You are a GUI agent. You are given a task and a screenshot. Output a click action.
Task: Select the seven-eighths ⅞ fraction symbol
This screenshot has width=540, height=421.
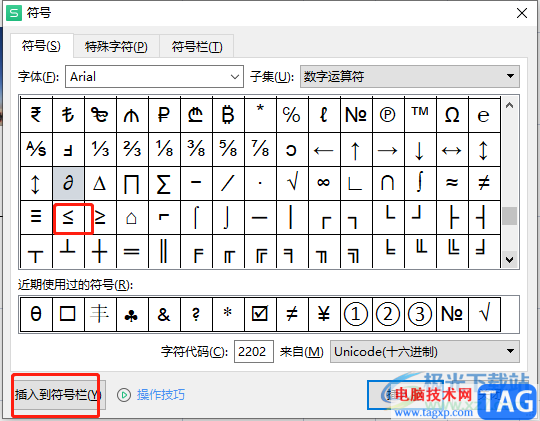[260, 150]
